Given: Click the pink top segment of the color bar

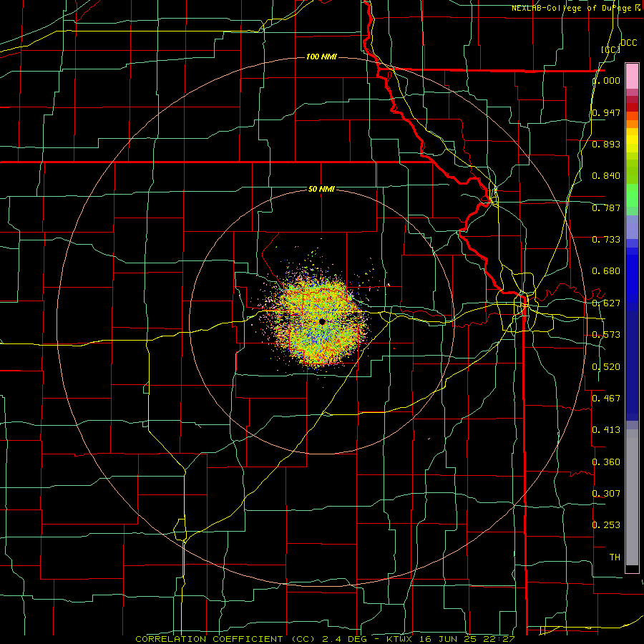Looking at the screenshot, I should click(632, 76).
